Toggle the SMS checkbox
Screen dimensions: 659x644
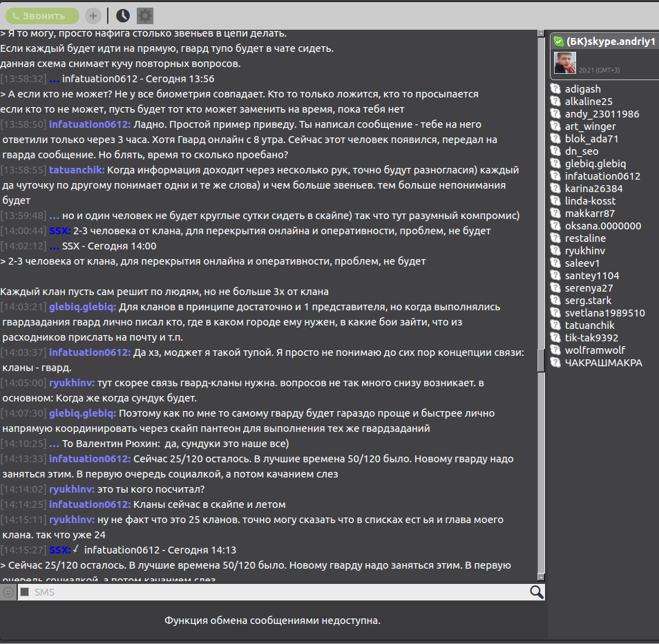click(25, 592)
